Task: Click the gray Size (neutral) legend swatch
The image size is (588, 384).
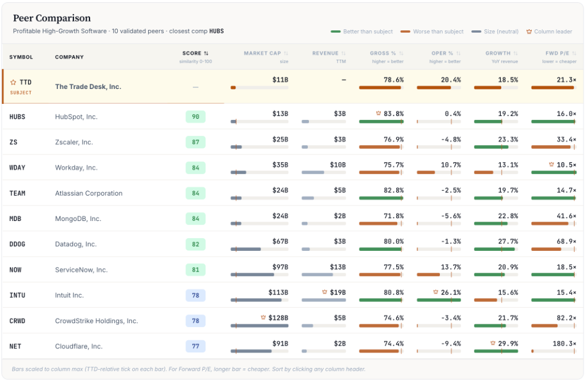Action: (476, 32)
